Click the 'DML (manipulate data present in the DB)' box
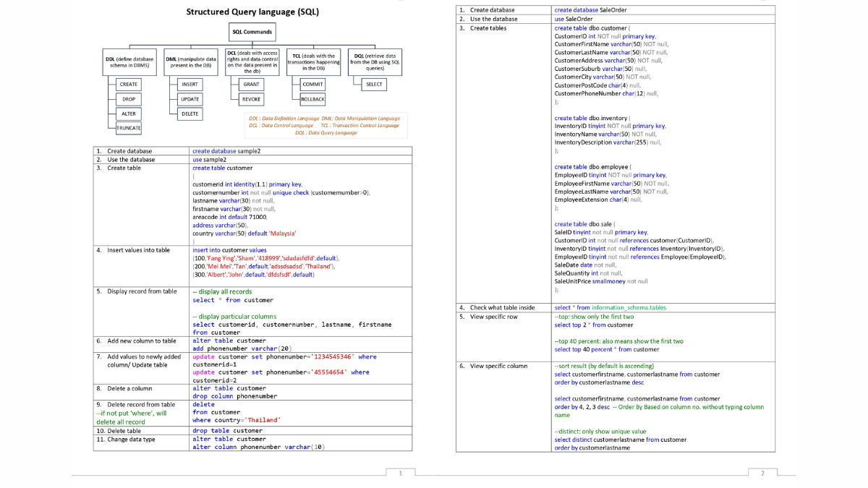Screen dimensions: 868x488 tap(190, 61)
